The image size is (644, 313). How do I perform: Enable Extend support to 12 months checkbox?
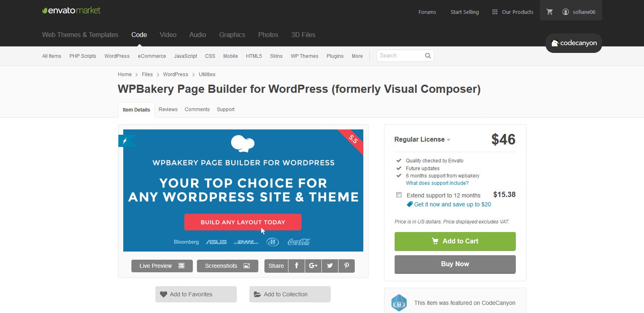(399, 195)
